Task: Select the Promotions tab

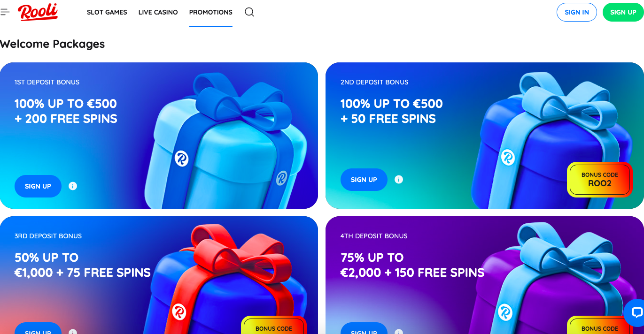Action: pos(211,12)
